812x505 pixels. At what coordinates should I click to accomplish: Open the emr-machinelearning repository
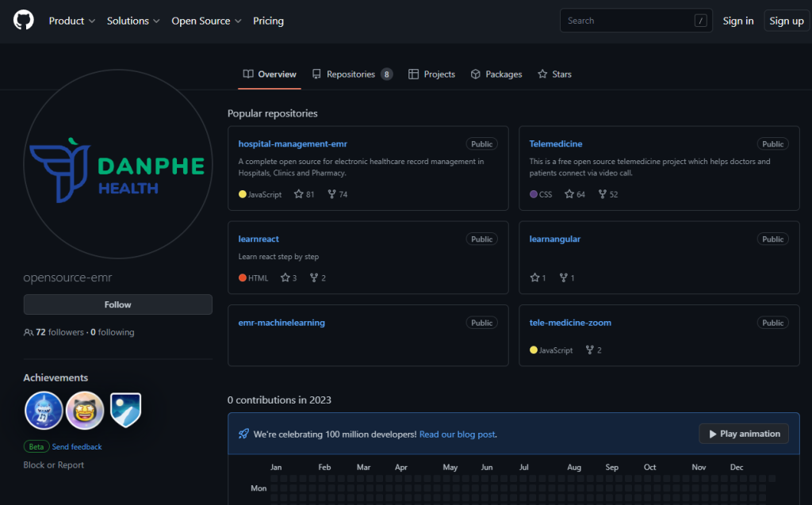pos(282,322)
